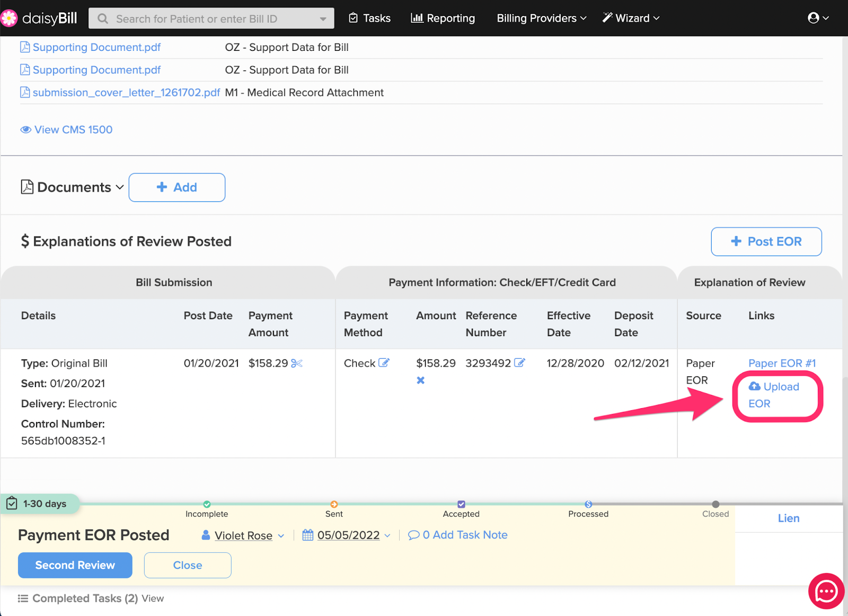
Task: Click the search magnifier icon
Action: pos(103,19)
